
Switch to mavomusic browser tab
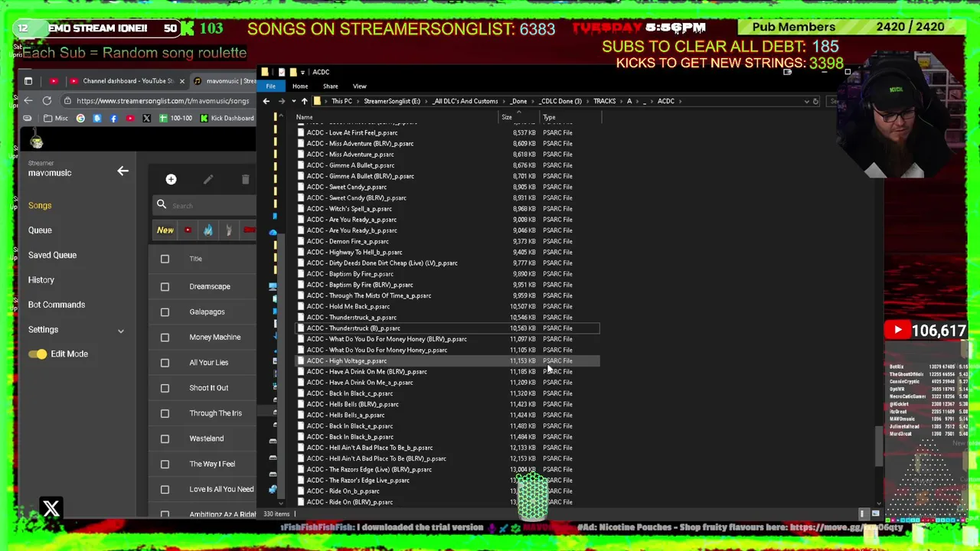pos(226,80)
